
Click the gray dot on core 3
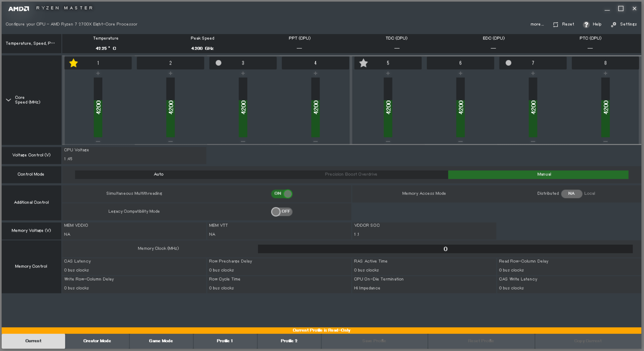click(x=218, y=63)
